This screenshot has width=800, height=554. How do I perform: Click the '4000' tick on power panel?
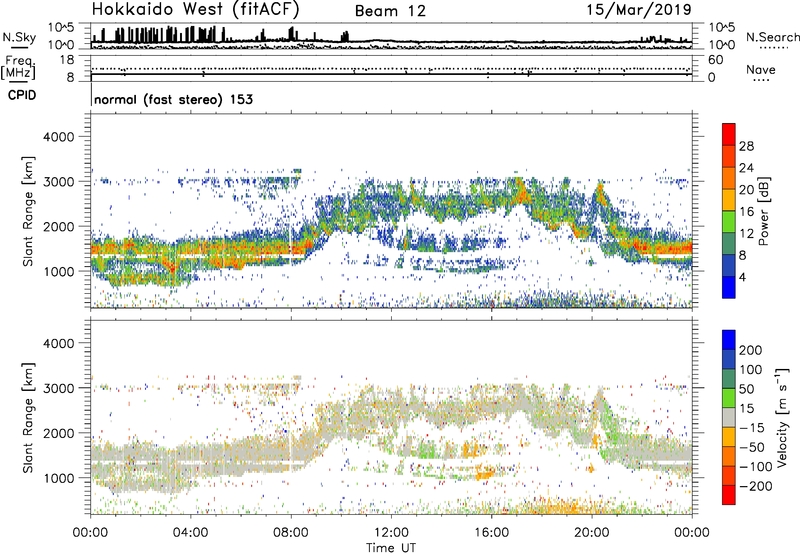point(58,137)
